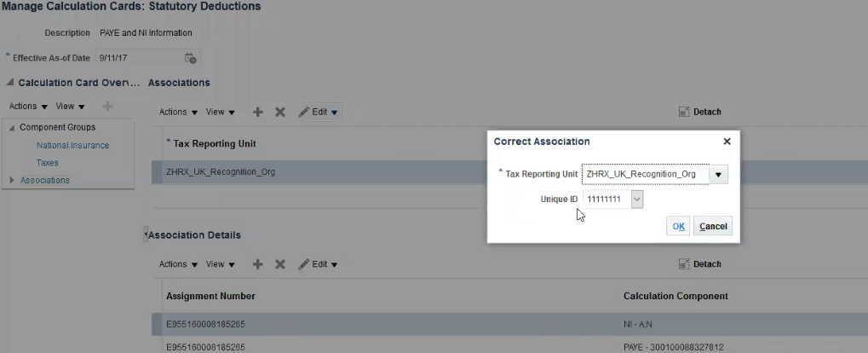The width and height of the screenshot is (868, 353).
Task: Select the National Insurance link
Action: tap(72, 145)
